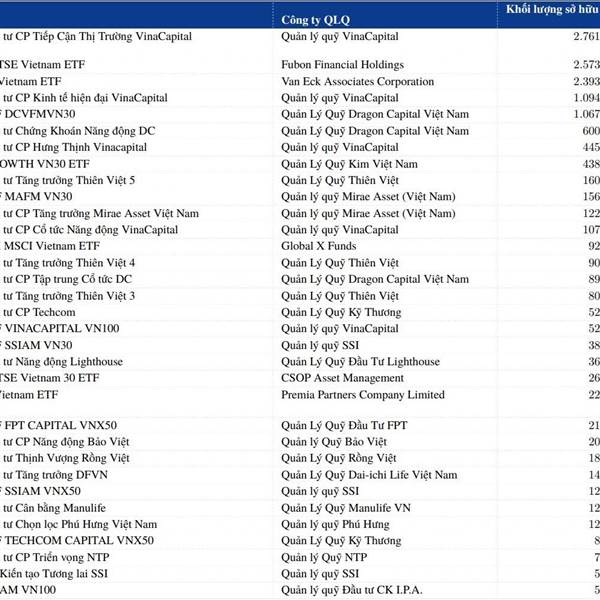
Task: Select cell 'Quản Lý Quỹ Đầu Tư Lighthouse'
Action: [360, 362]
